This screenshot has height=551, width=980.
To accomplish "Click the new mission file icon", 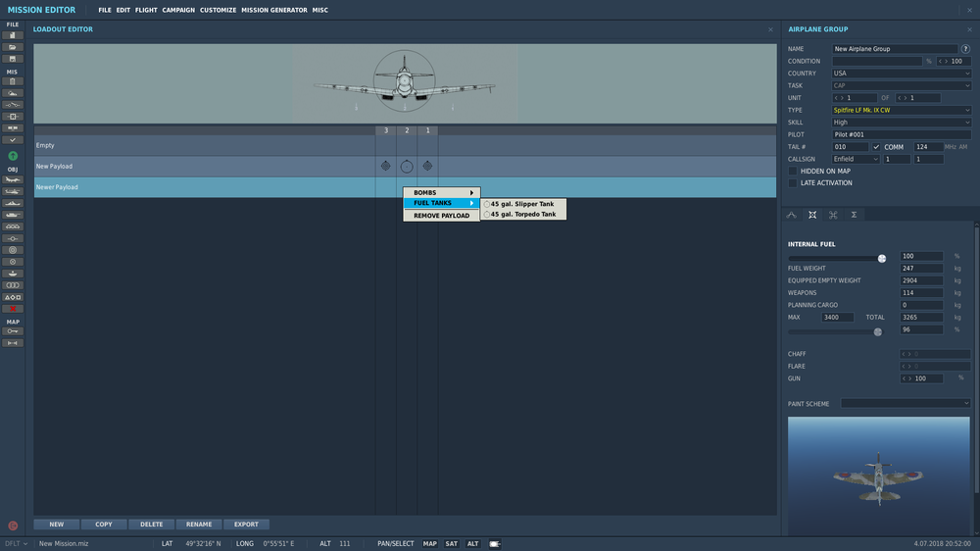I will (x=13, y=35).
